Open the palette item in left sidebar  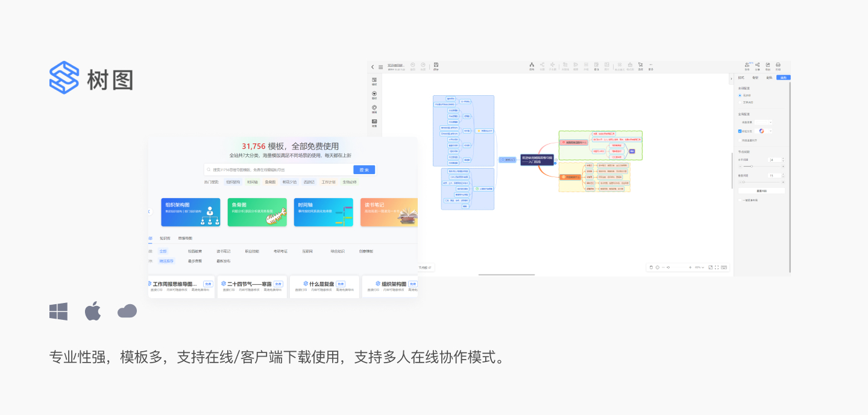click(x=374, y=109)
